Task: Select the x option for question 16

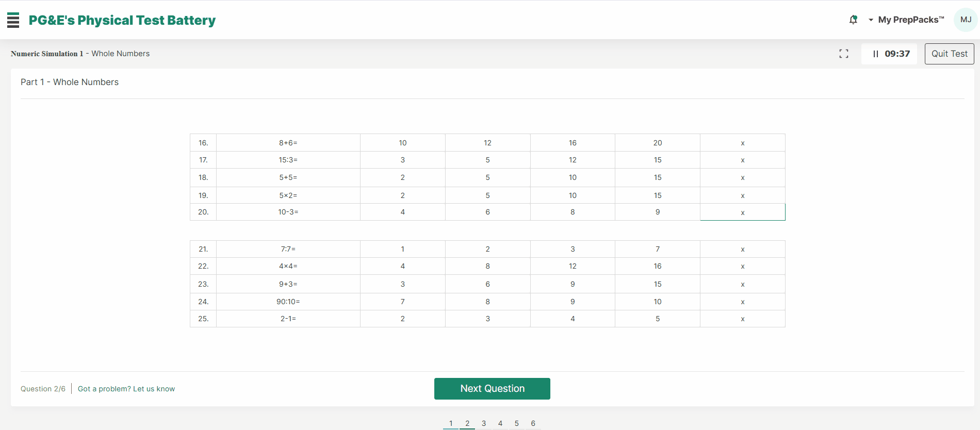Action: (x=743, y=143)
